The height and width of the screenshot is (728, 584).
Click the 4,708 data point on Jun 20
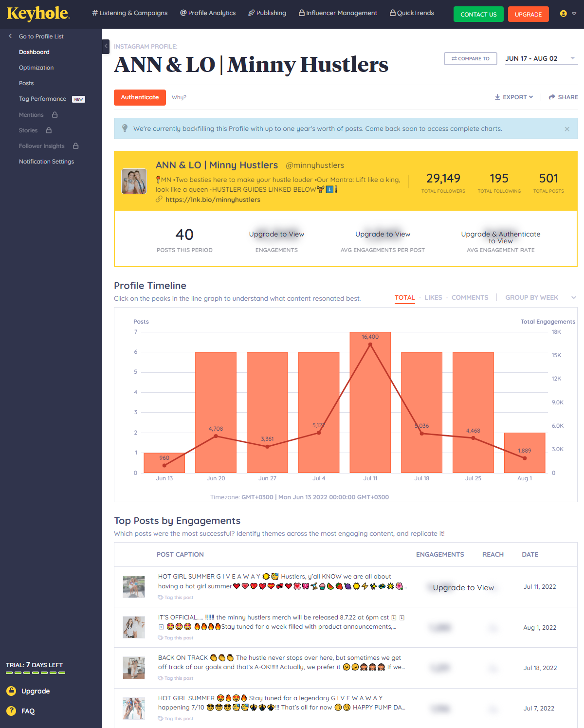(x=216, y=436)
